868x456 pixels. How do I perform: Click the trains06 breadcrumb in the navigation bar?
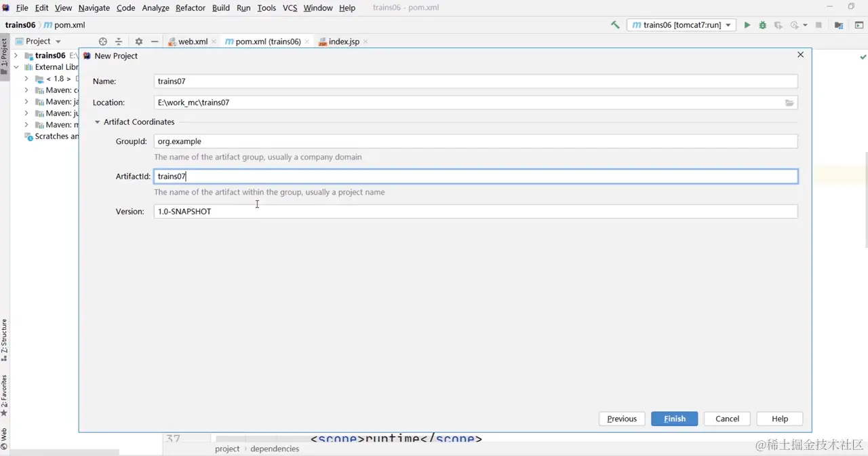(20, 25)
